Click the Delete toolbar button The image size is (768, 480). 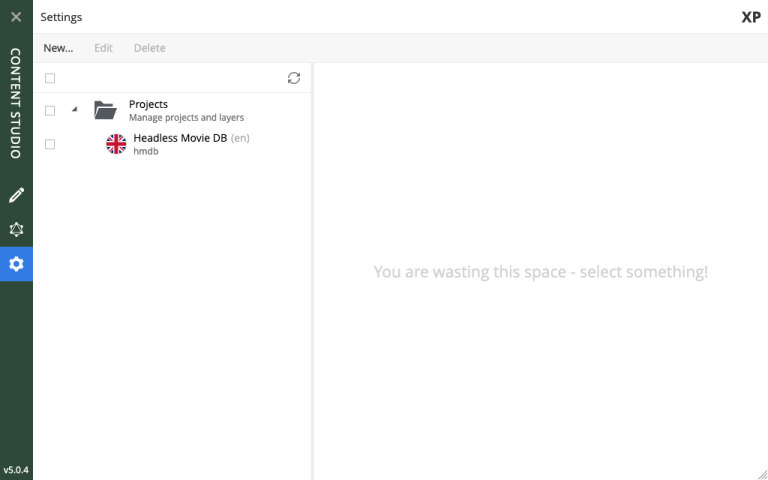click(x=149, y=48)
